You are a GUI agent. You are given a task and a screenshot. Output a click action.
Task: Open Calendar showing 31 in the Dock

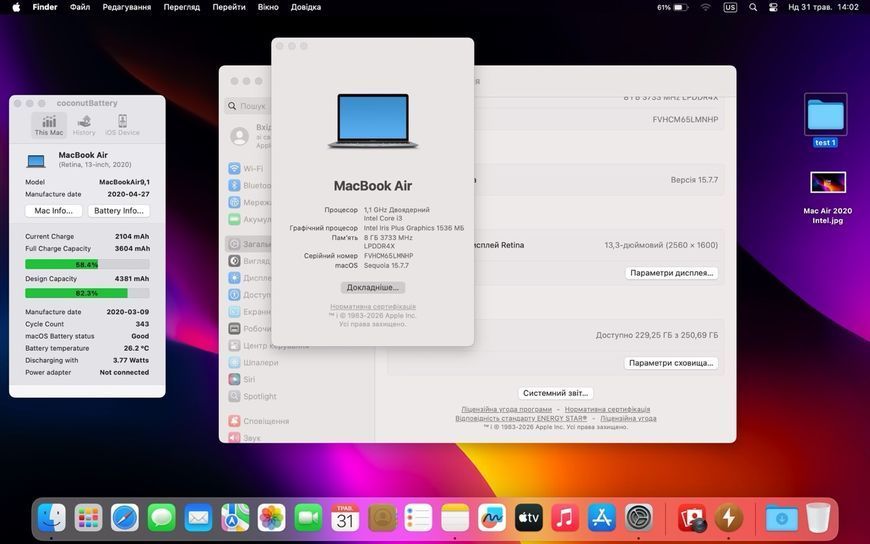[345, 518]
